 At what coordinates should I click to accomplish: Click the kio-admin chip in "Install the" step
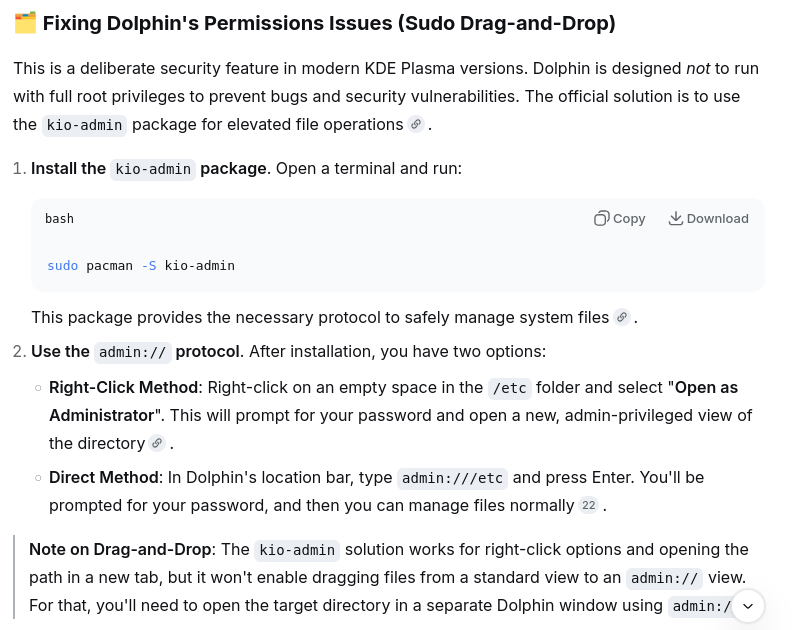pyautogui.click(x=153, y=169)
